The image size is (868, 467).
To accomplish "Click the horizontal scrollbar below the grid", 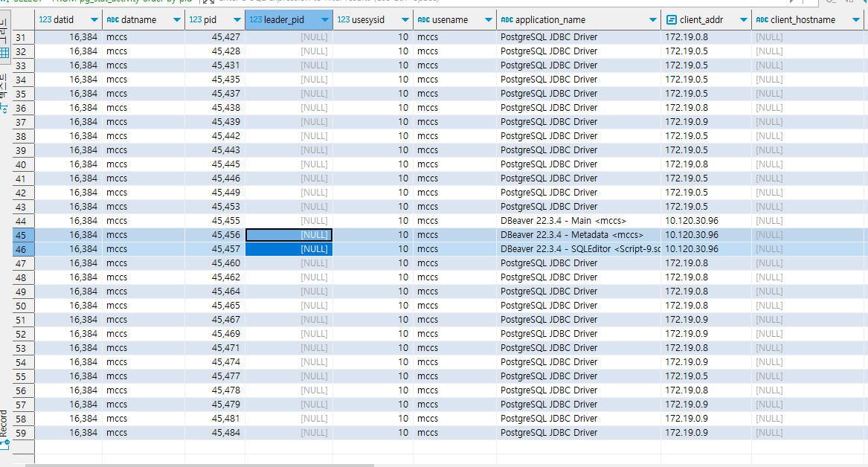I will 199,465.
